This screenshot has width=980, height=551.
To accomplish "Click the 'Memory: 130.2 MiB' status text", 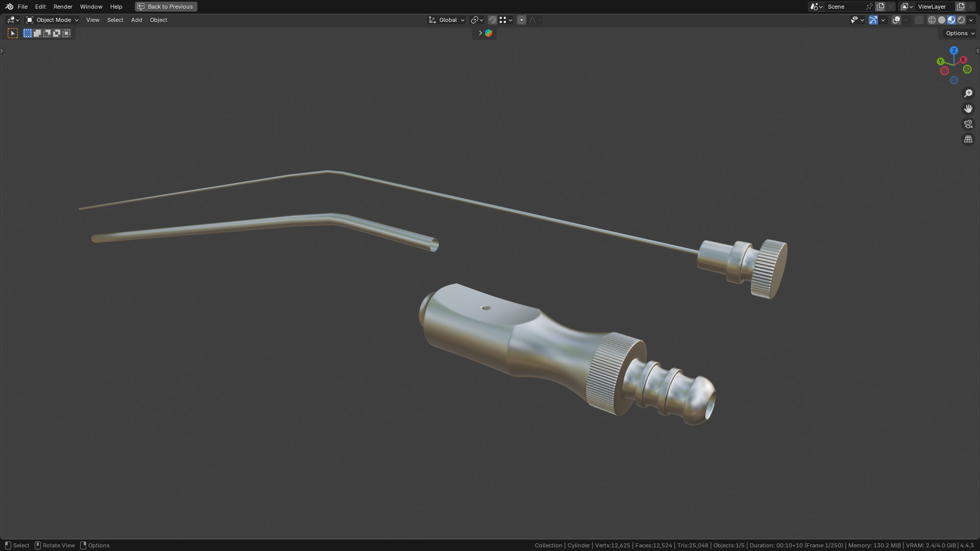I will 874,545.
